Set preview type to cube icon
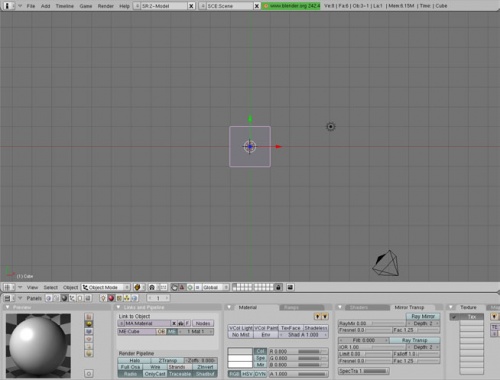The width and height of the screenshot is (500, 380). click(89, 331)
